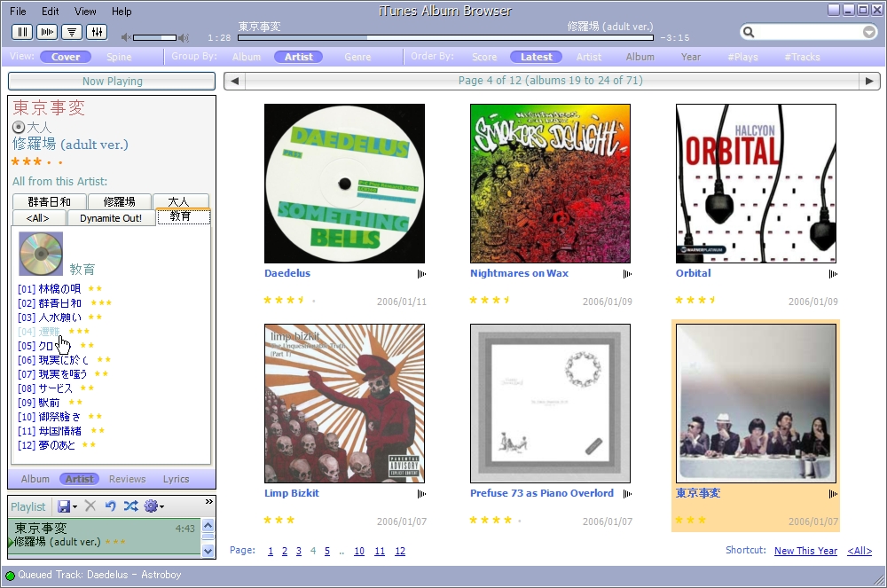Order albums by #Plays
The height and width of the screenshot is (588, 887).
[x=742, y=57]
